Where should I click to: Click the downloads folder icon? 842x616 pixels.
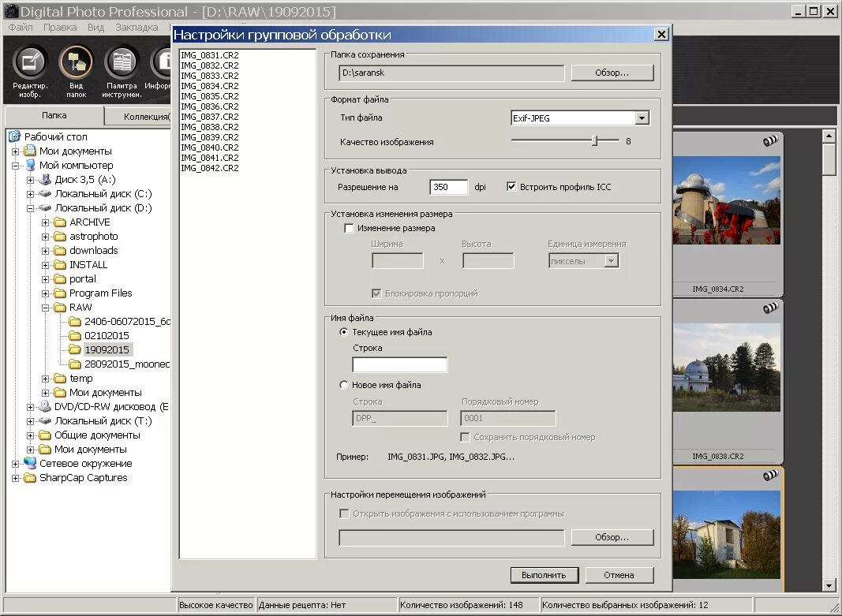point(60,251)
